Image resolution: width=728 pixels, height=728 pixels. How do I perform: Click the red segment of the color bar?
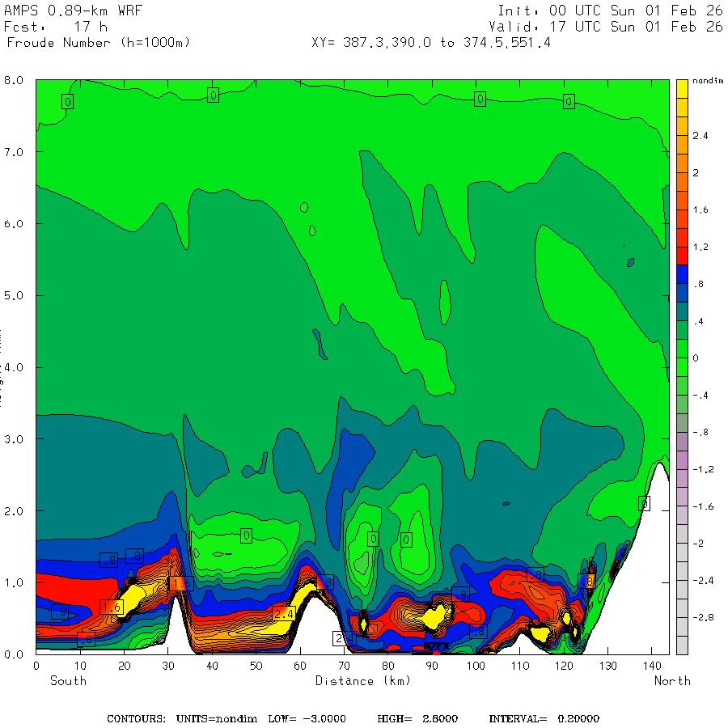(x=682, y=256)
